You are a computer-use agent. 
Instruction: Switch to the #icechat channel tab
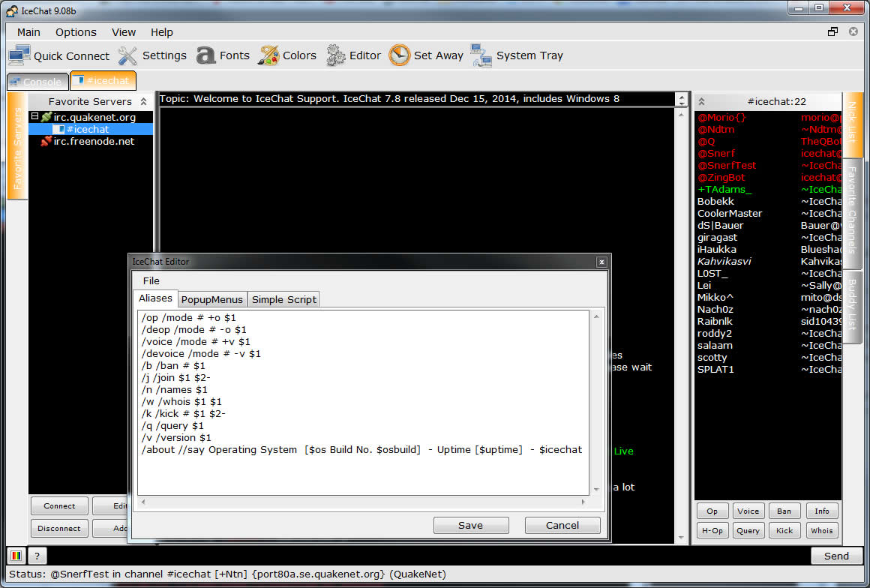point(103,80)
